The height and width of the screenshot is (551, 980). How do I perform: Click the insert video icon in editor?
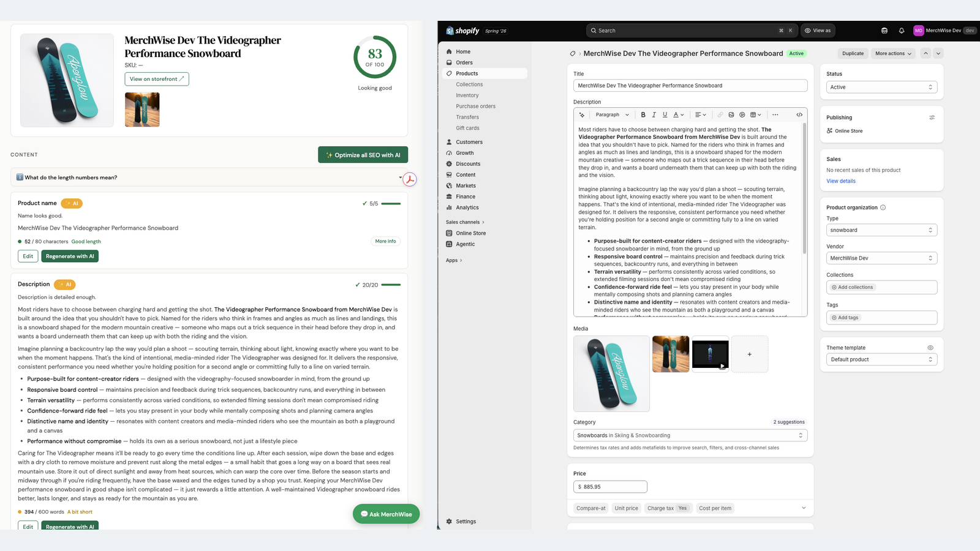(742, 115)
